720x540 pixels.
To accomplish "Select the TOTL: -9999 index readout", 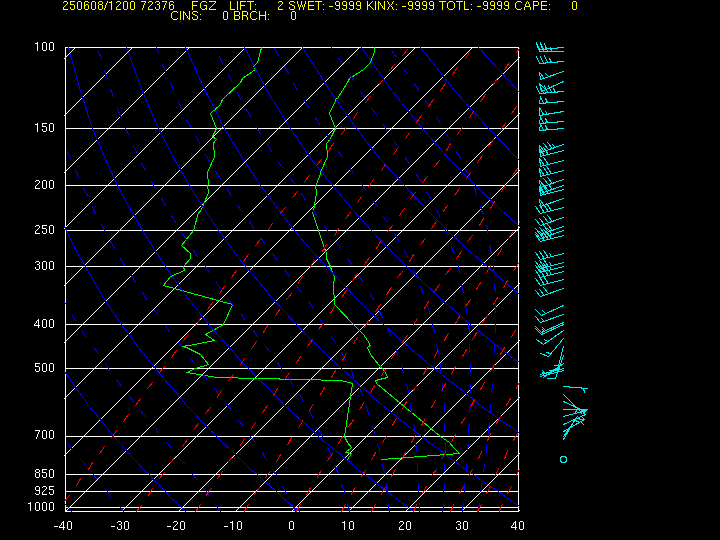I will coord(475,6).
